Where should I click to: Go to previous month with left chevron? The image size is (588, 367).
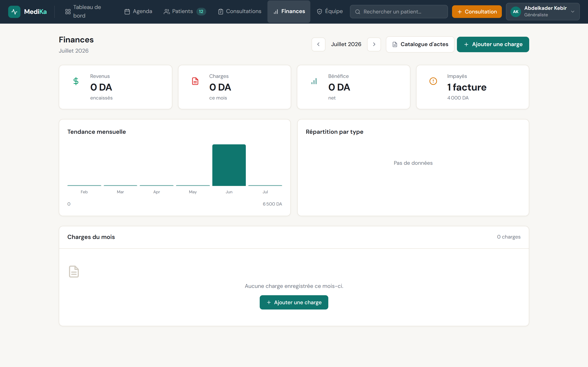coord(318,44)
